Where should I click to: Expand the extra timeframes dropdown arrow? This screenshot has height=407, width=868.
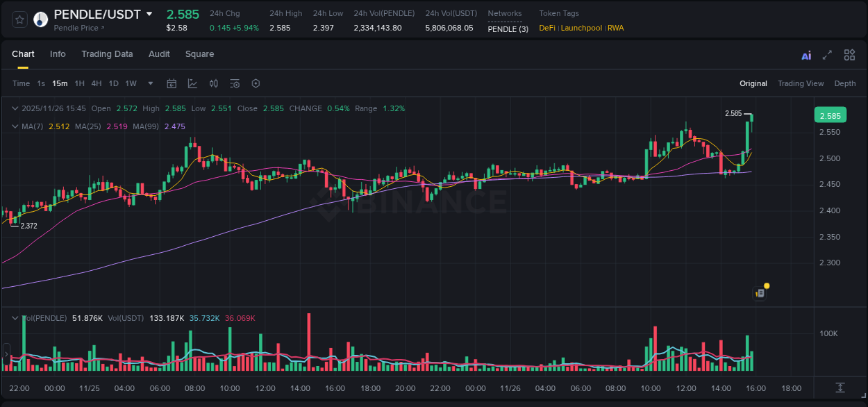tap(149, 83)
